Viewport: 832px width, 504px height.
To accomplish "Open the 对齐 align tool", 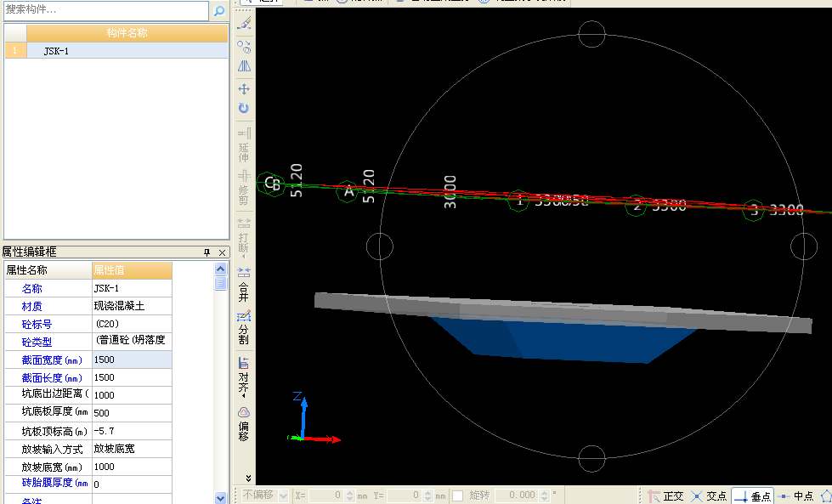I will [244, 377].
